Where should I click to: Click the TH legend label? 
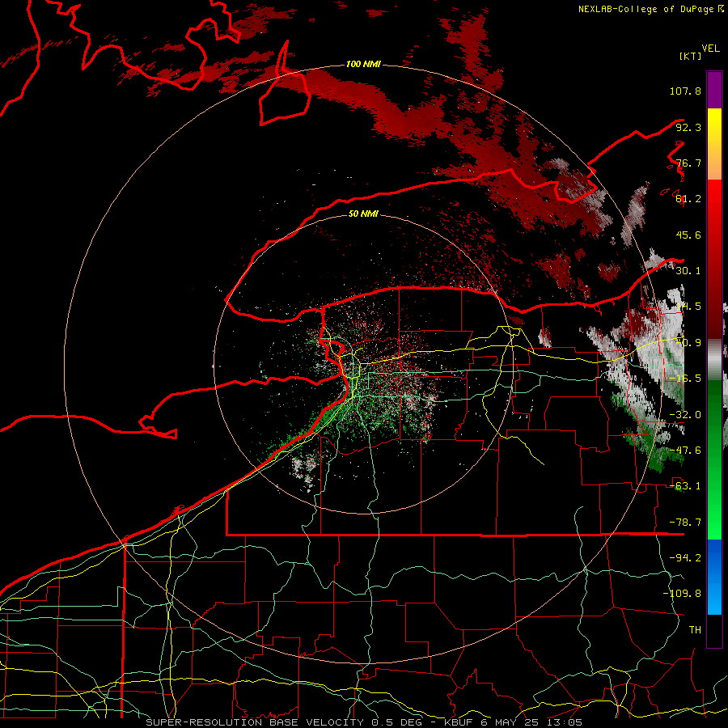tap(695, 630)
